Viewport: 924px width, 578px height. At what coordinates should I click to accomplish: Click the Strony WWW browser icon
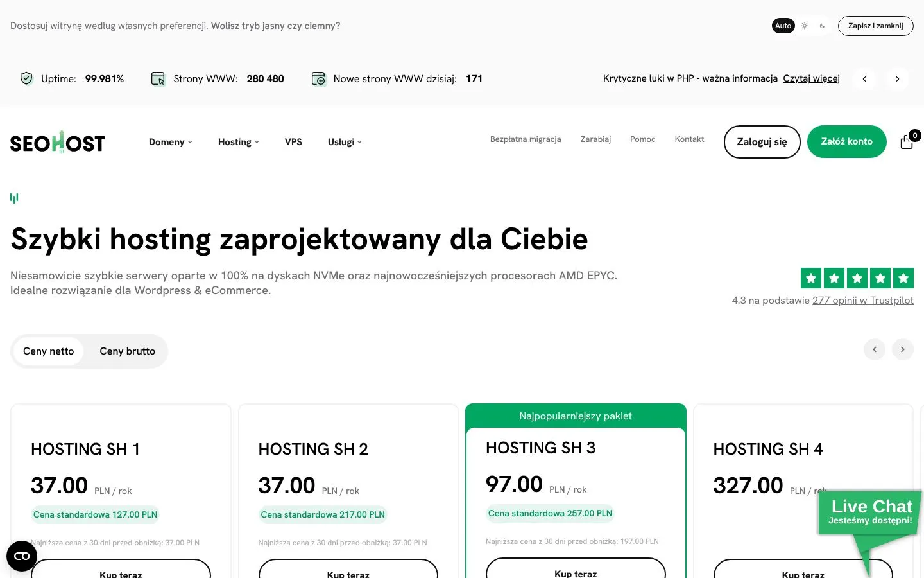[x=158, y=78]
